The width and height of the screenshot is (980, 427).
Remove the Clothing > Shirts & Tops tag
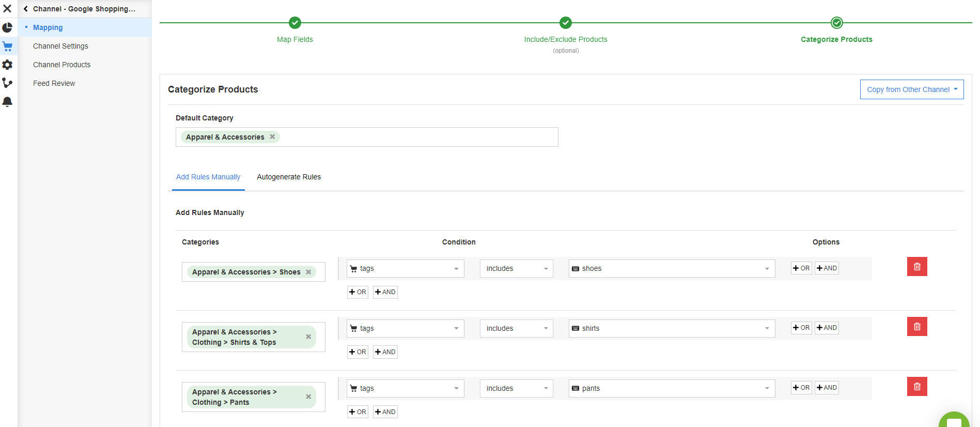coord(308,337)
